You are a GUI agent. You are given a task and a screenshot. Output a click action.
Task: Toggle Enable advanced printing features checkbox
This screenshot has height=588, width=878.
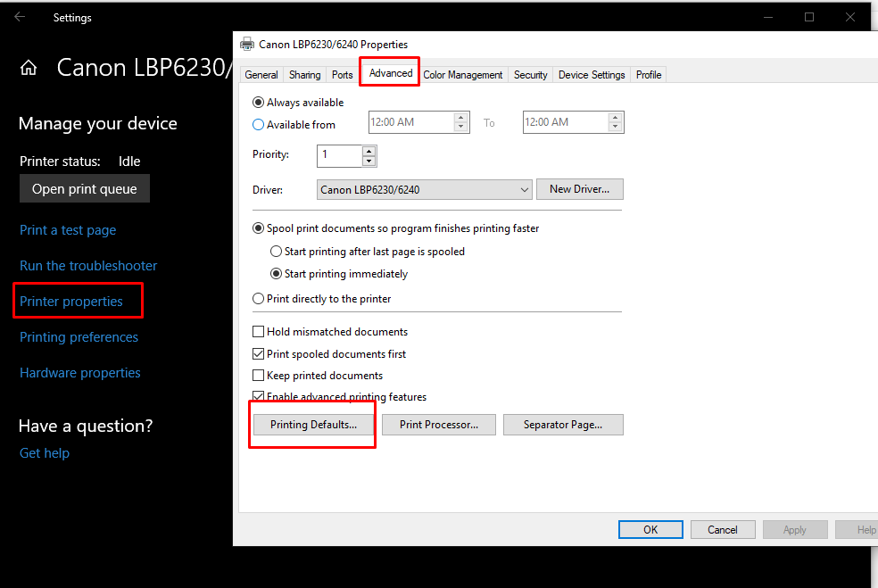click(258, 396)
